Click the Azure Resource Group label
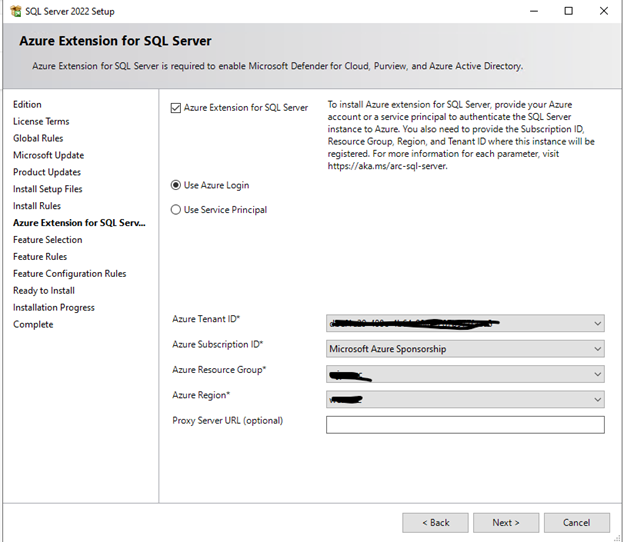 [x=219, y=370]
